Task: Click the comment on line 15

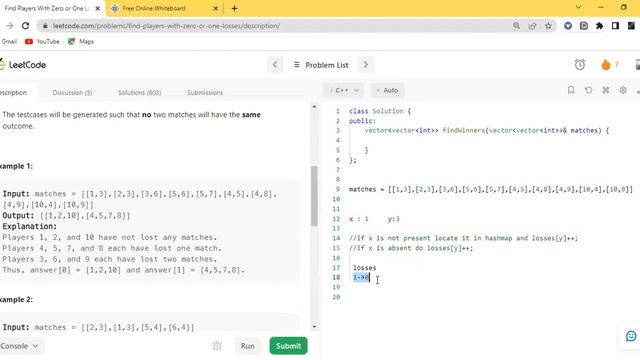Action: (411, 248)
